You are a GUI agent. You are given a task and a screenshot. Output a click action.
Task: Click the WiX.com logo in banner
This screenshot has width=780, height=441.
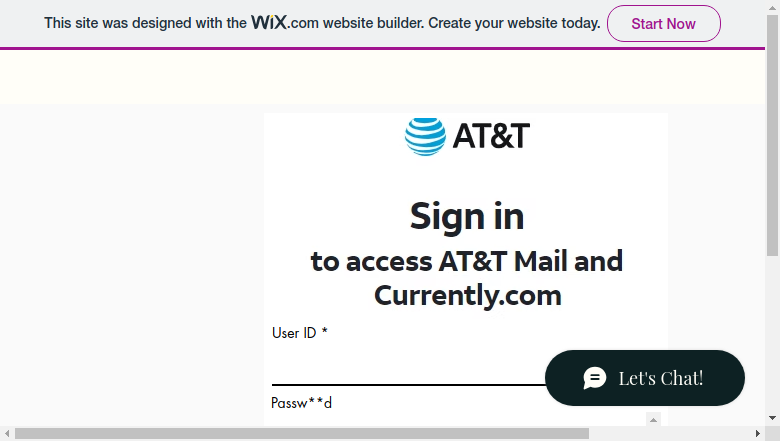(x=285, y=22)
